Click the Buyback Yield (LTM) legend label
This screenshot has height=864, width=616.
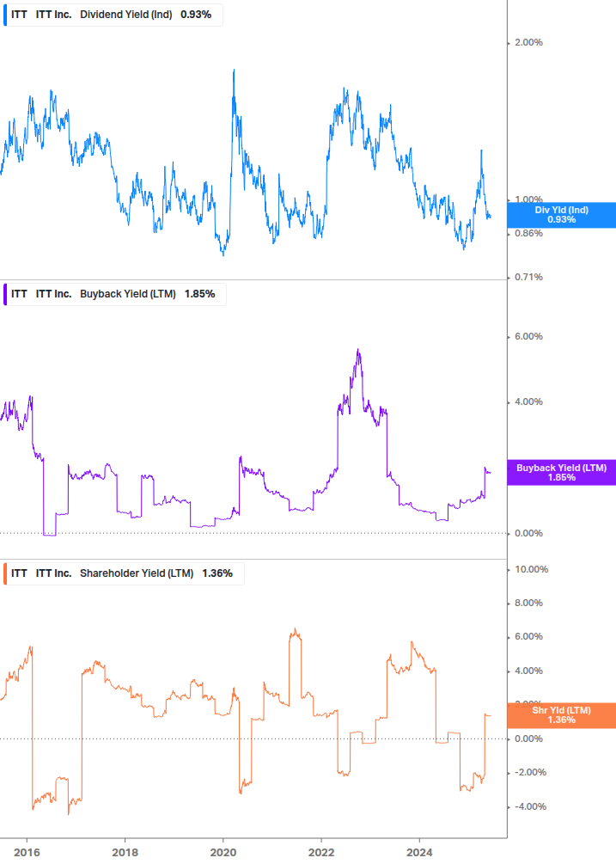[x=128, y=294]
